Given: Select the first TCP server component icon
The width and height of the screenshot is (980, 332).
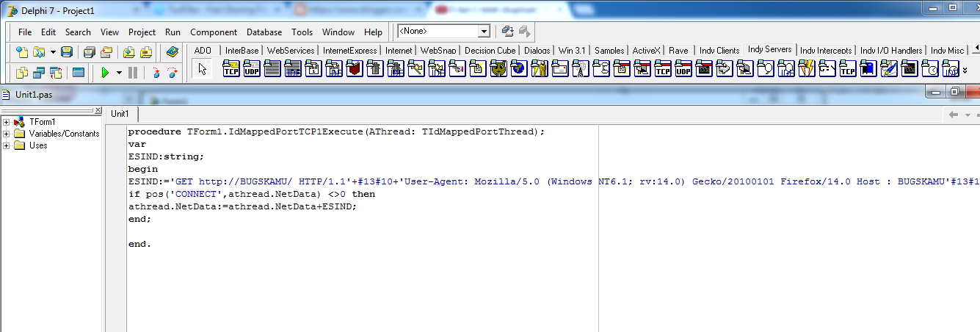Looking at the screenshot, I should pyautogui.click(x=231, y=70).
